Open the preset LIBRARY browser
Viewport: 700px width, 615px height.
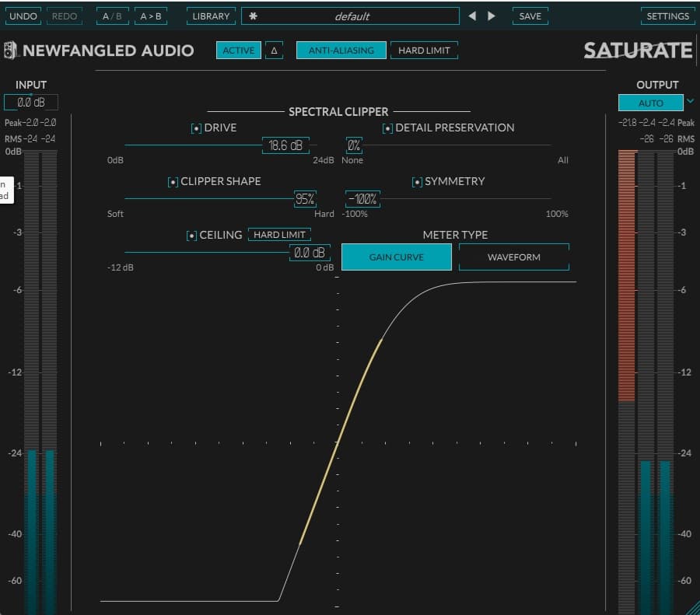click(x=211, y=16)
